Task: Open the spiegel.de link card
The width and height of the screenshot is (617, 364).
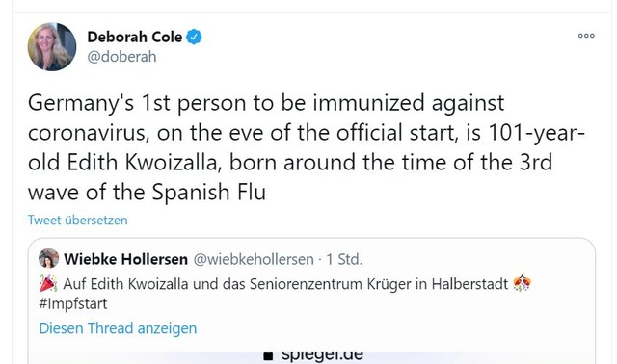Action: 311,355
